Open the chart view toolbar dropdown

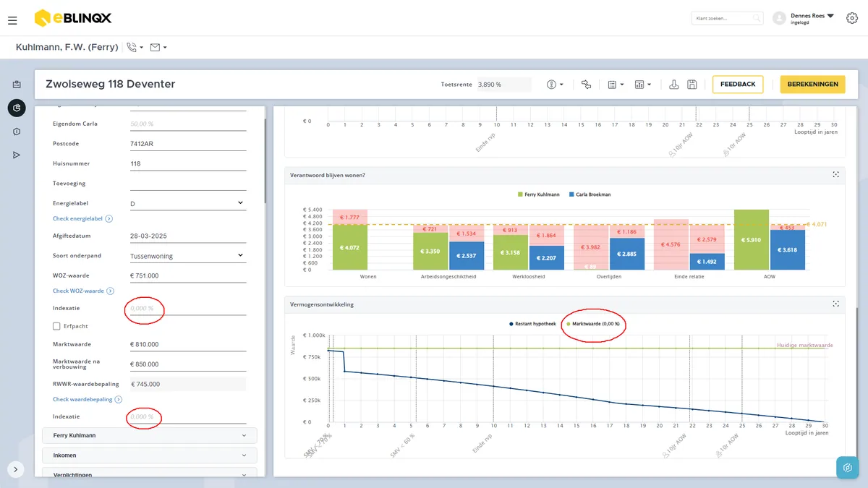click(x=642, y=85)
